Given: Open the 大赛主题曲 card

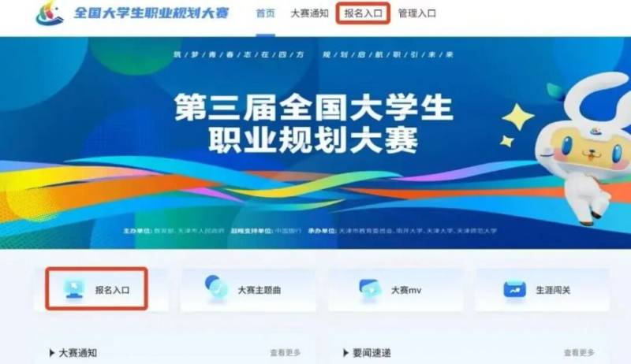Looking at the screenshot, I should tap(248, 290).
